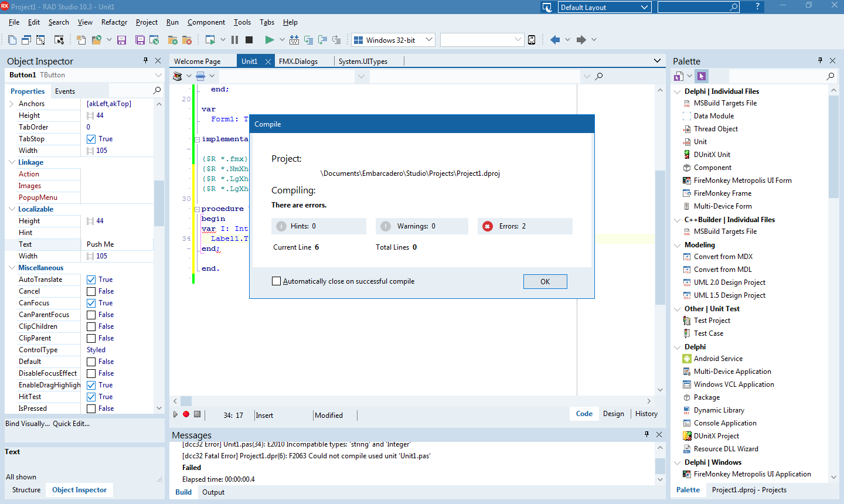
Task: Pin the Messages panel
Action: tap(646, 434)
